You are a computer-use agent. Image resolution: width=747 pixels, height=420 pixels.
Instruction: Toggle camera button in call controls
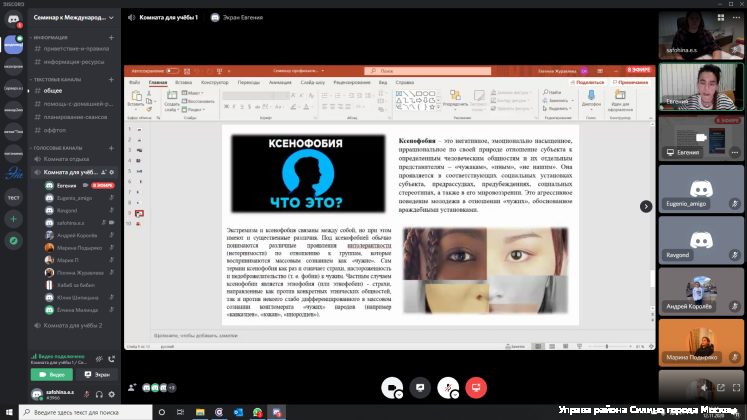[392, 388]
